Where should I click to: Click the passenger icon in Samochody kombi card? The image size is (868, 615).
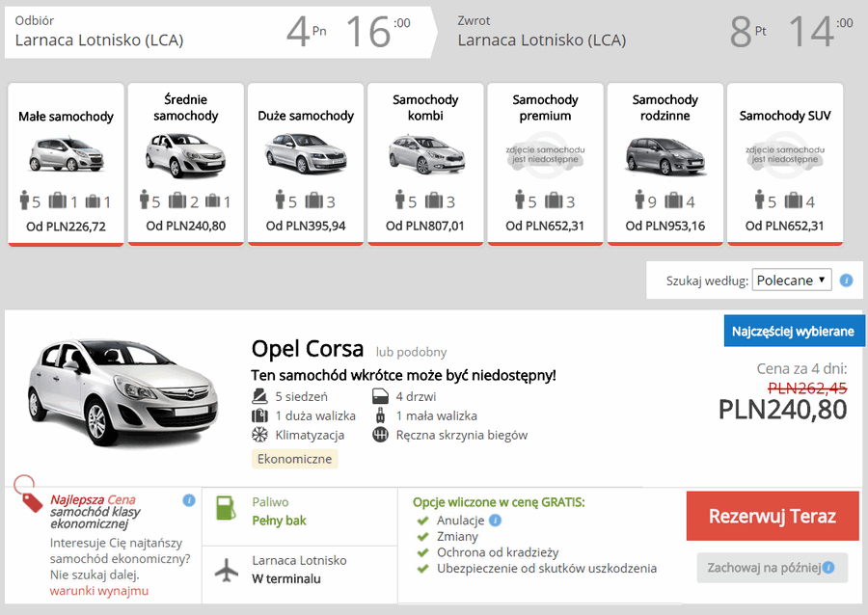tap(400, 200)
